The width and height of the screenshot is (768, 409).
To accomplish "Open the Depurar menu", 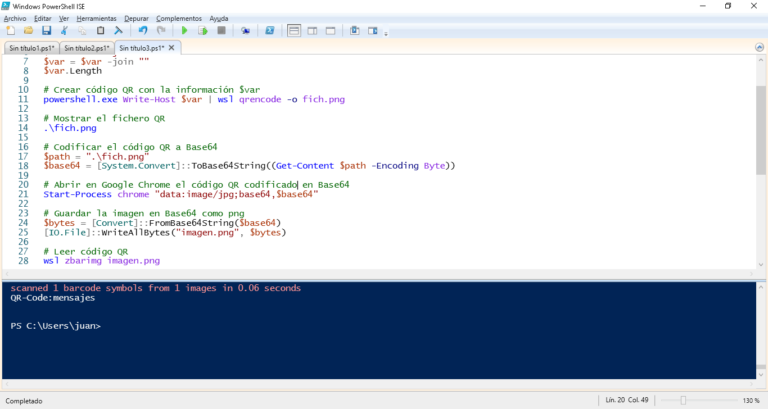I will click(x=136, y=19).
